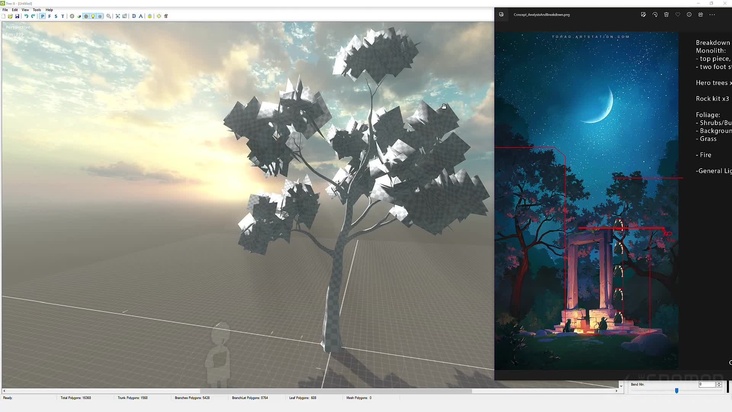Click the scrollbar left arrow under viewport
Screen dimensions: 732x412
click(4, 391)
